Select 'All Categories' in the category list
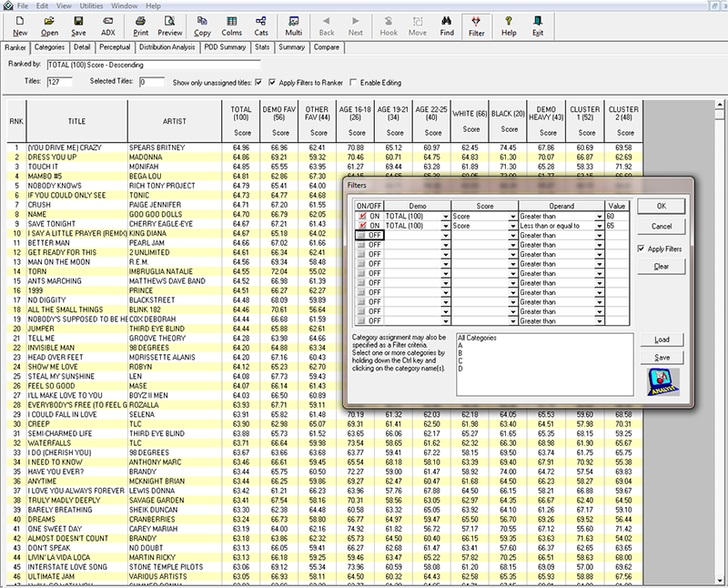Viewport: 728px width, 588px height. [478, 338]
